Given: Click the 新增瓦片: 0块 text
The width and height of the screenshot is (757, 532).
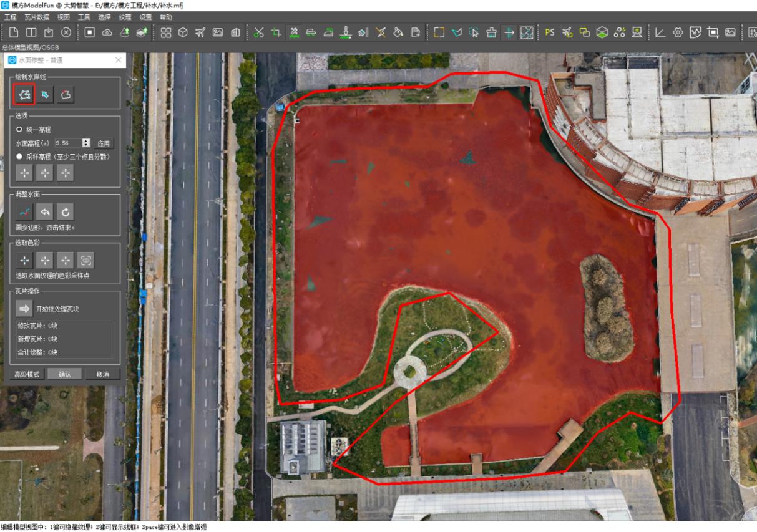Looking at the screenshot, I should click(x=38, y=339).
